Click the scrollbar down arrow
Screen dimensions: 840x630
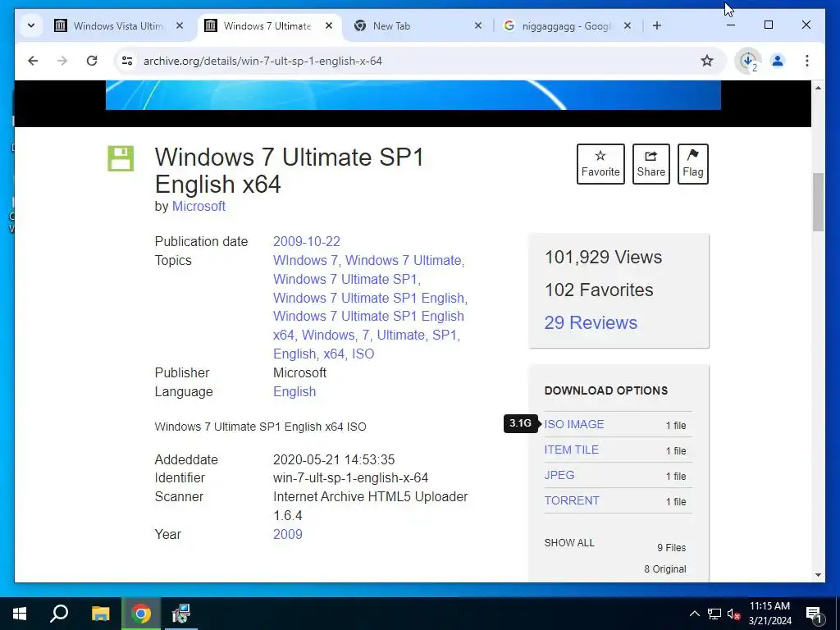[x=818, y=575]
